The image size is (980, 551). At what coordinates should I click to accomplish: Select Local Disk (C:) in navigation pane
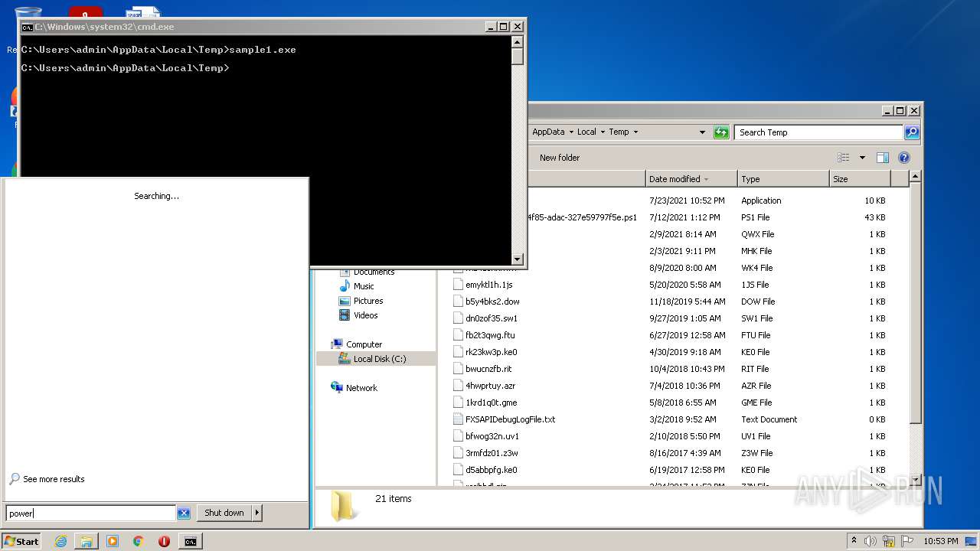[380, 359]
